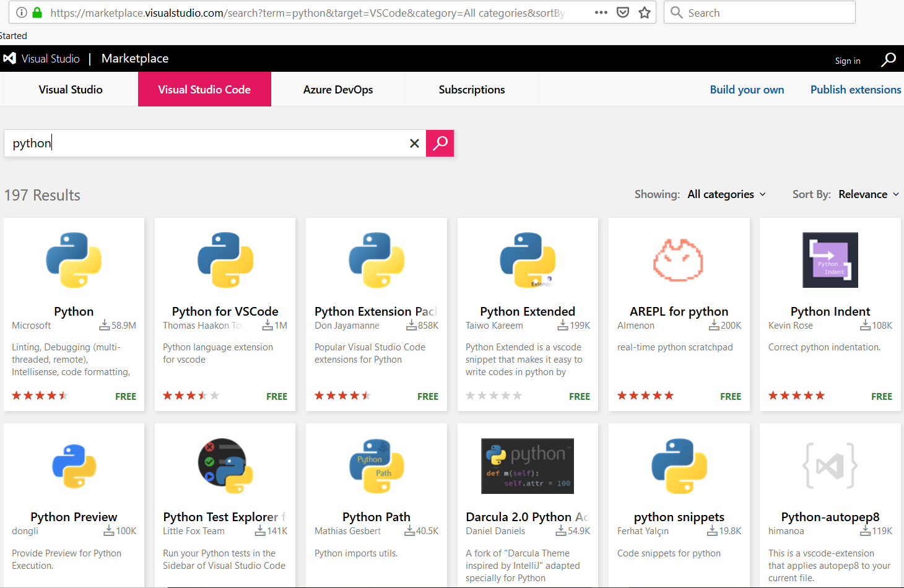Open the Python Extended logo

[x=528, y=260]
